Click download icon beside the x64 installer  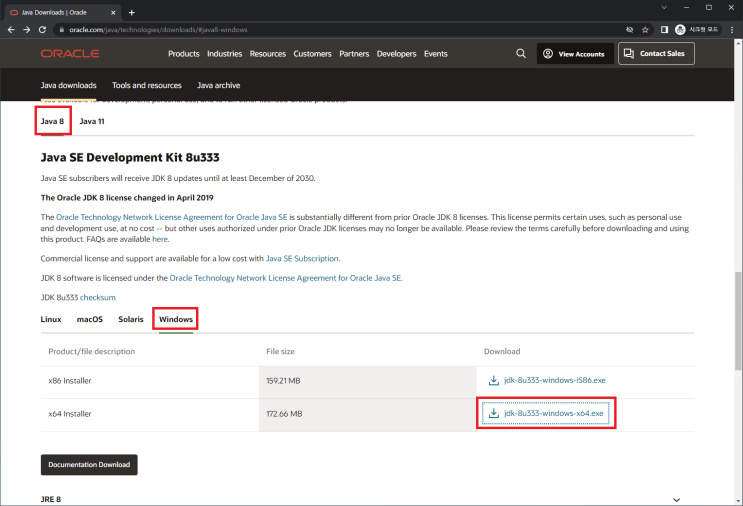(494, 413)
